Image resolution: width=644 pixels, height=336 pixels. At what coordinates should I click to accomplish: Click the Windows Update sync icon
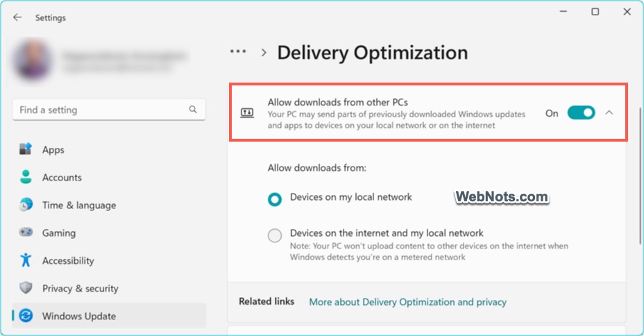26,316
